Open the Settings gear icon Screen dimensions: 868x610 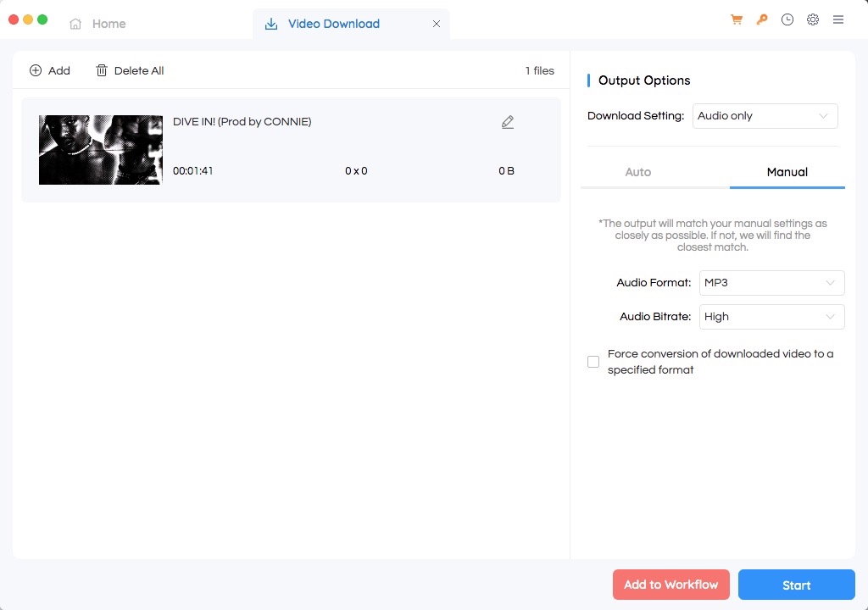pyautogui.click(x=813, y=19)
